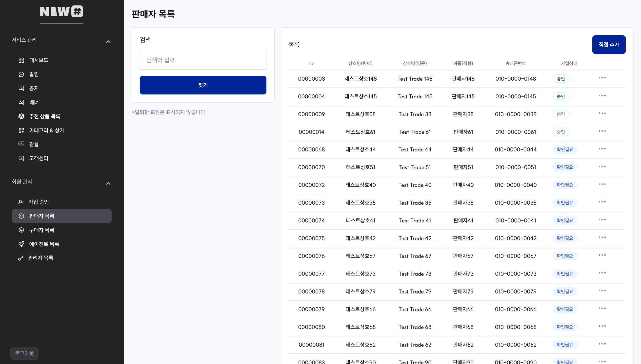
Task: Collapse the 서비스 관리 section chevron
Action: [x=108, y=42]
